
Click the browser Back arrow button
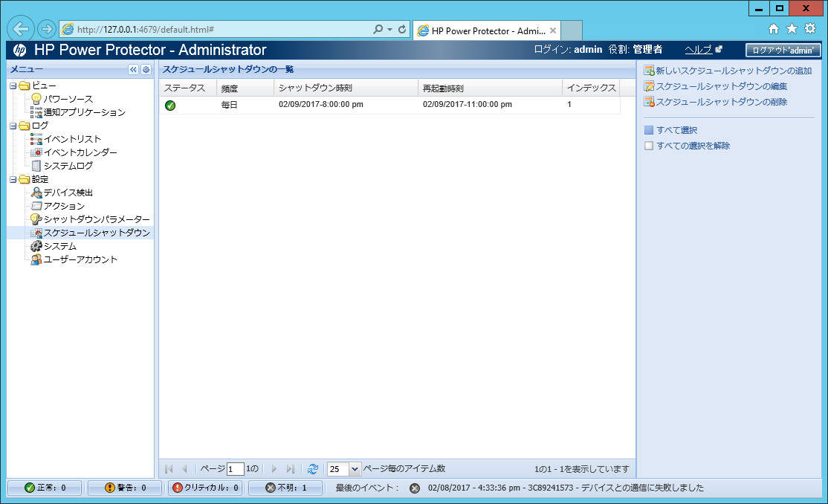pyautogui.click(x=21, y=28)
